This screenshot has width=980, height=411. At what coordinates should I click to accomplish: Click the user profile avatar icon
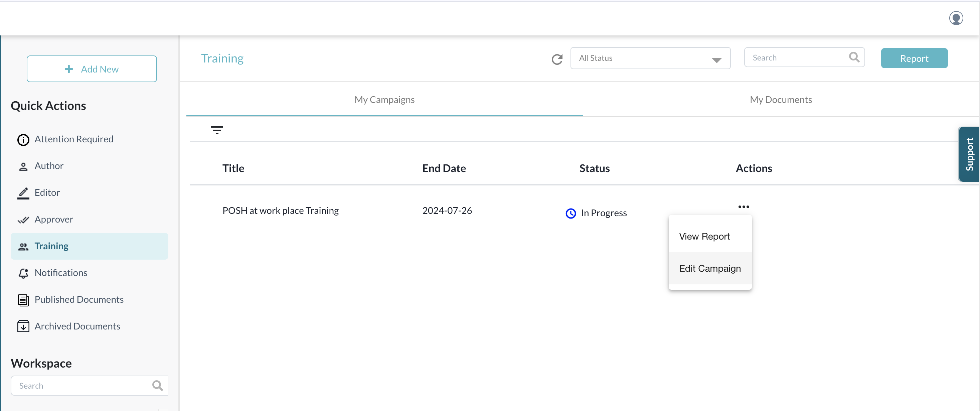pyautogui.click(x=956, y=18)
